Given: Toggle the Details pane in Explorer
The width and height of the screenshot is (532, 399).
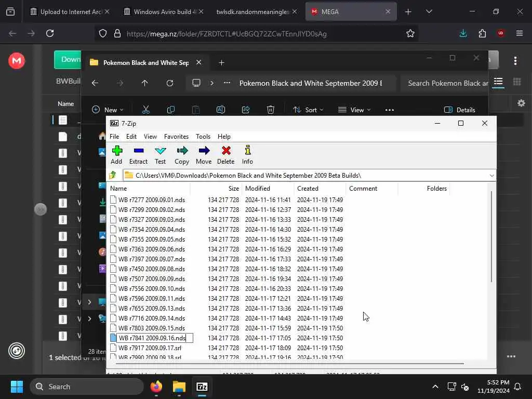Looking at the screenshot, I should point(460,110).
